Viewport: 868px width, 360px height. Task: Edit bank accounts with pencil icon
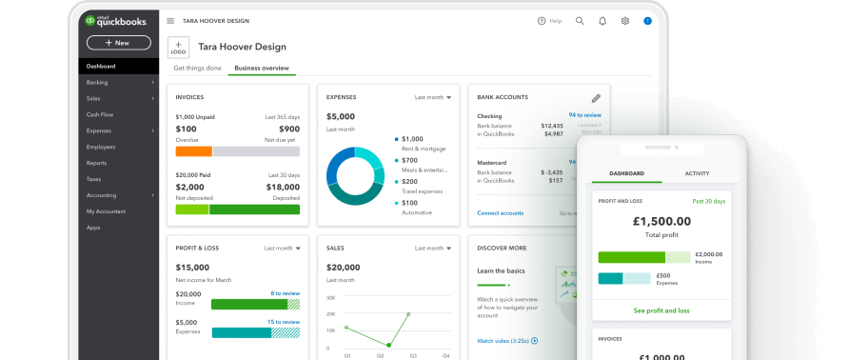[x=596, y=99]
